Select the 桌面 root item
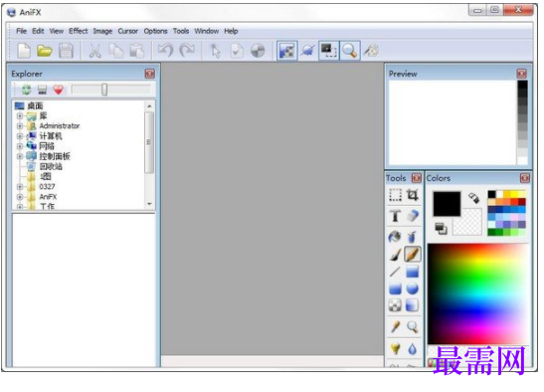The image size is (544, 392). pos(35,105)
